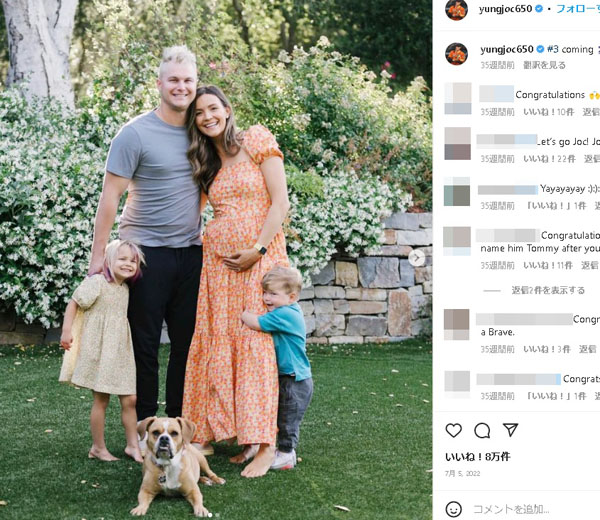
Task: Click yungjoc650 username in post header
Action: coord(505,9)
